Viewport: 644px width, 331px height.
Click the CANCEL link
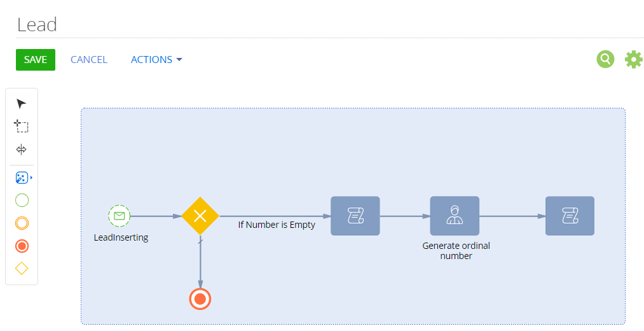[89, 60]
